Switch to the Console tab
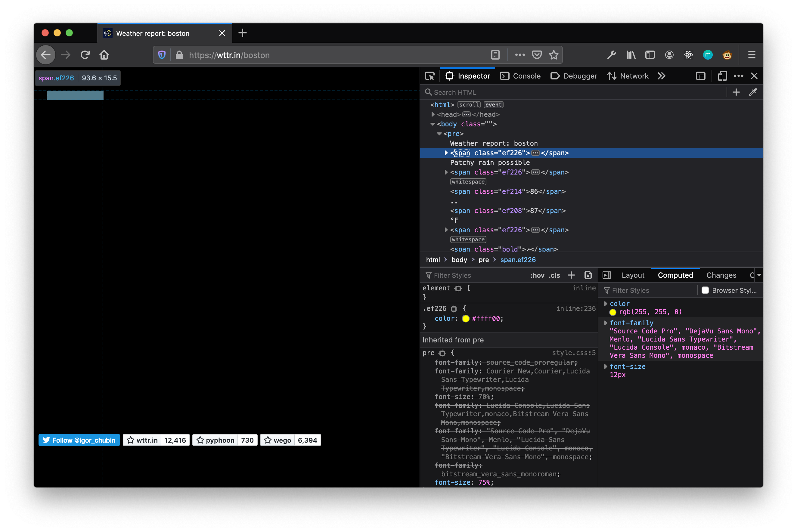The height and width of the screenshot is (532, 797). click(520, 76)
